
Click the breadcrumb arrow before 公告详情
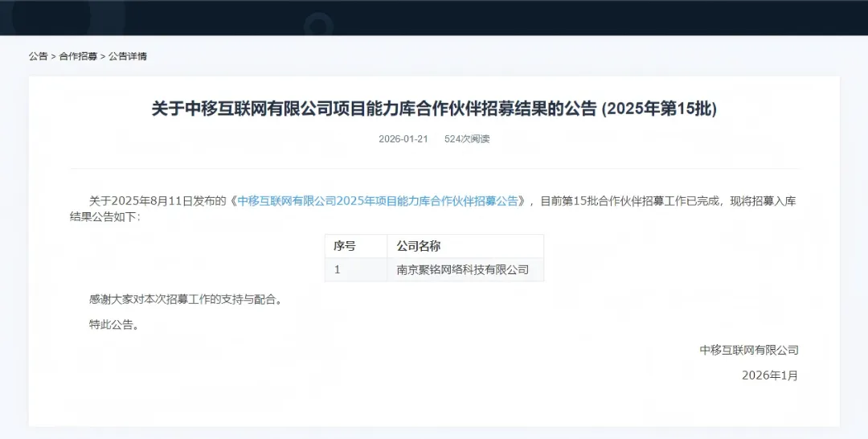(x=103, y=56)
